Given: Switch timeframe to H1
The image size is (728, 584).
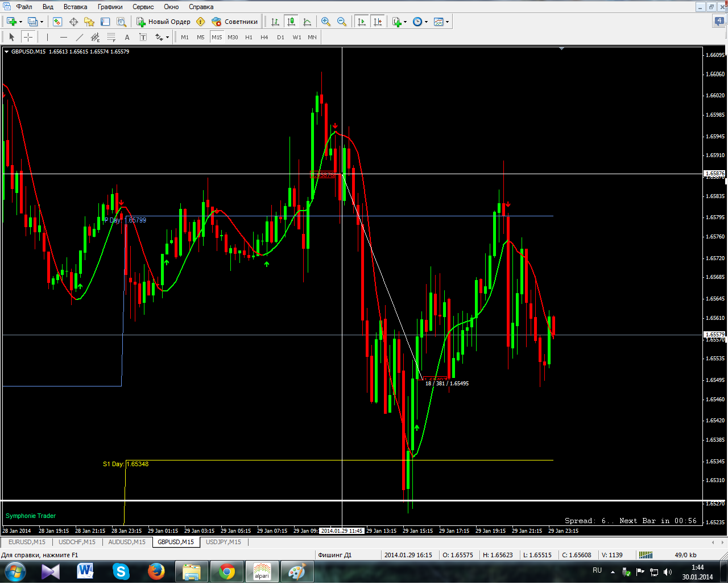Looking at the screenshot, I should tap(249, 37).
